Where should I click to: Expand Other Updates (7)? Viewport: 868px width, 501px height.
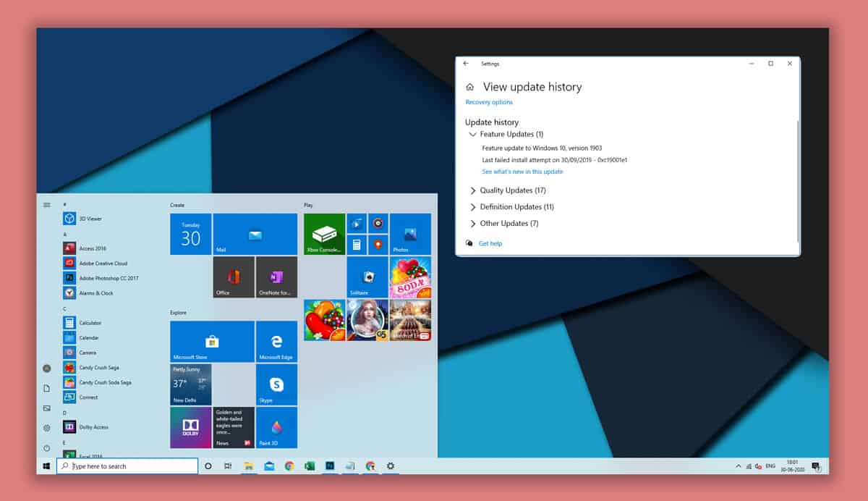(504, 224)
